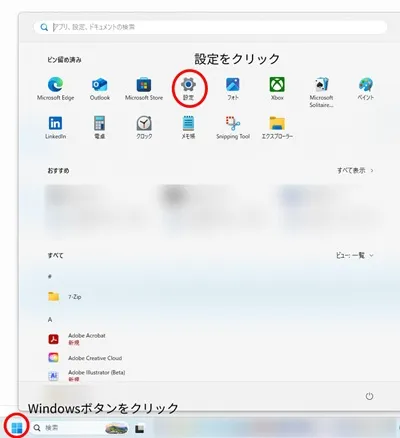Open the LinkedIn pinned app

55,127
